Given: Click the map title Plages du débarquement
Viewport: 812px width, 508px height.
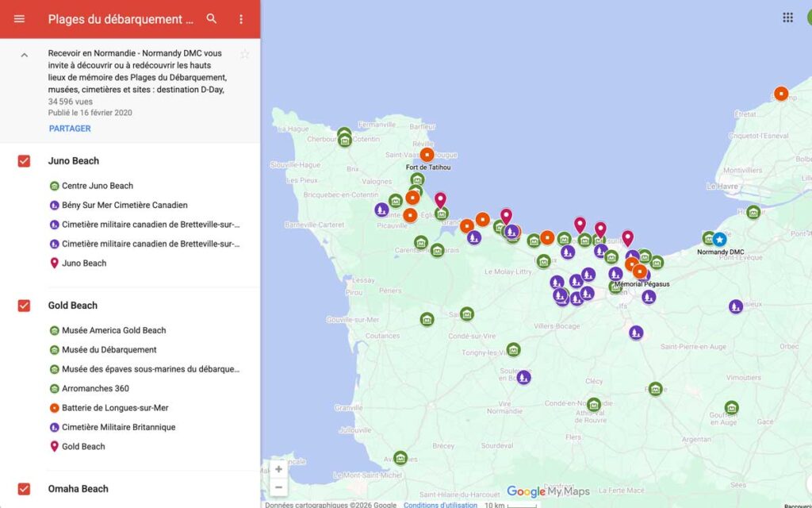Looking at the screenshot, I should coord(121,19).
